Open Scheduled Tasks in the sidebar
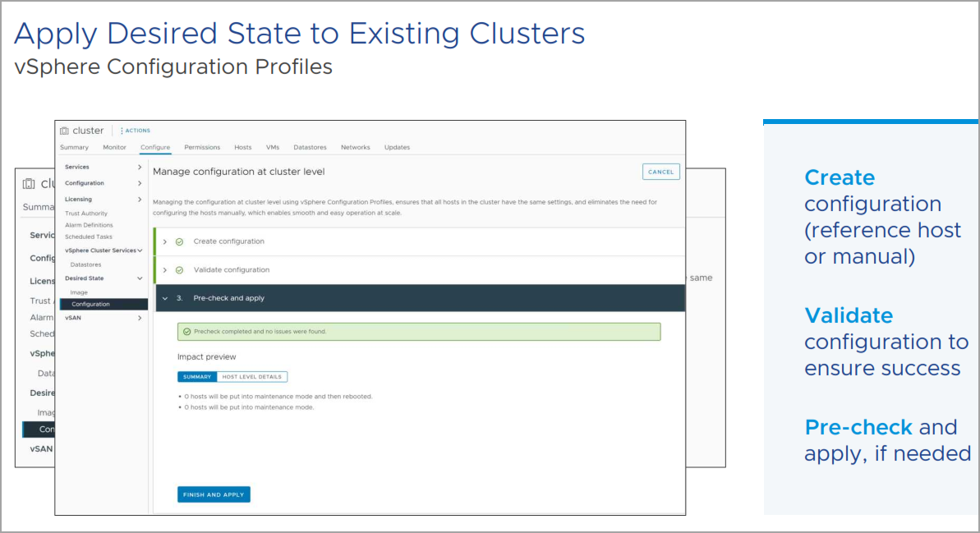 tap(89, 237)
